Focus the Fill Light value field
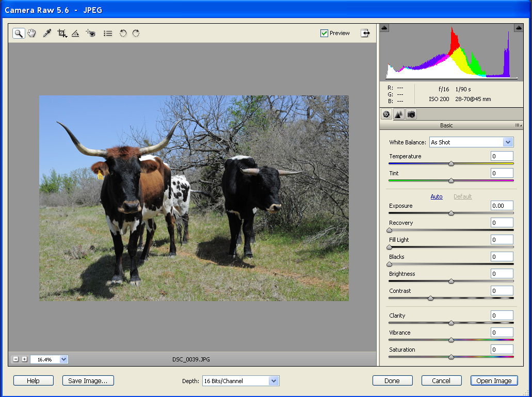Screen dimensions: 532x397 click(502, 239)
